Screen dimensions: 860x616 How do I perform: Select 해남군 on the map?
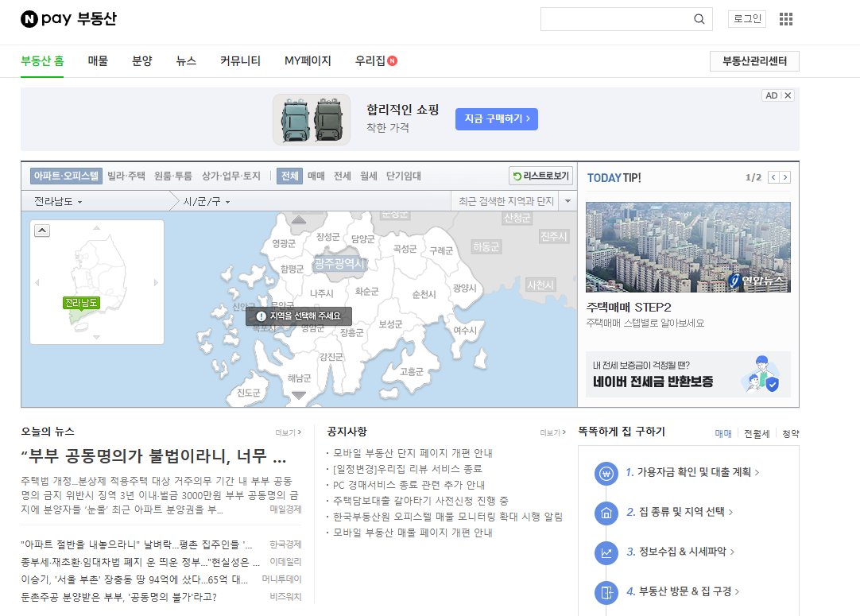coord(300,378)
